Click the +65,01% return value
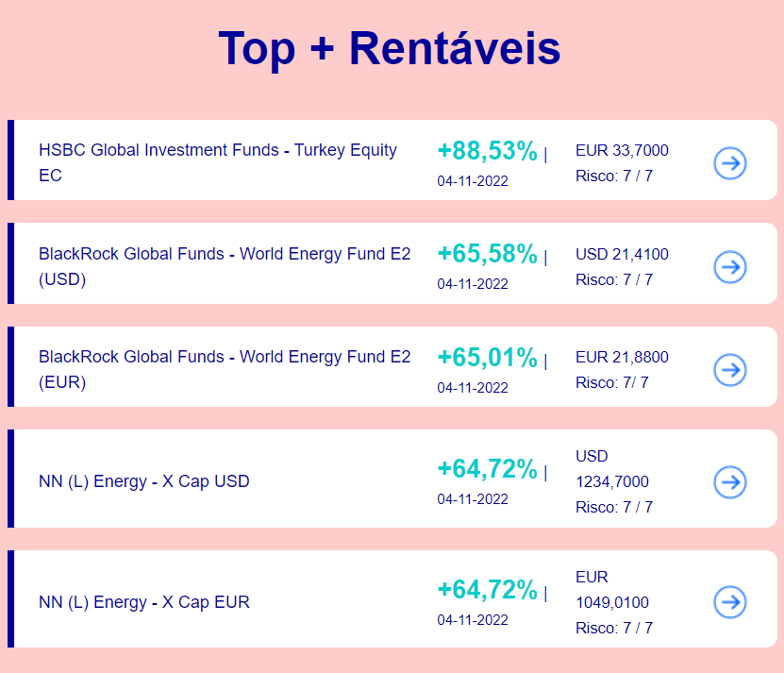Viewport: 784px width, 673px height. click(x=488, y=358)
